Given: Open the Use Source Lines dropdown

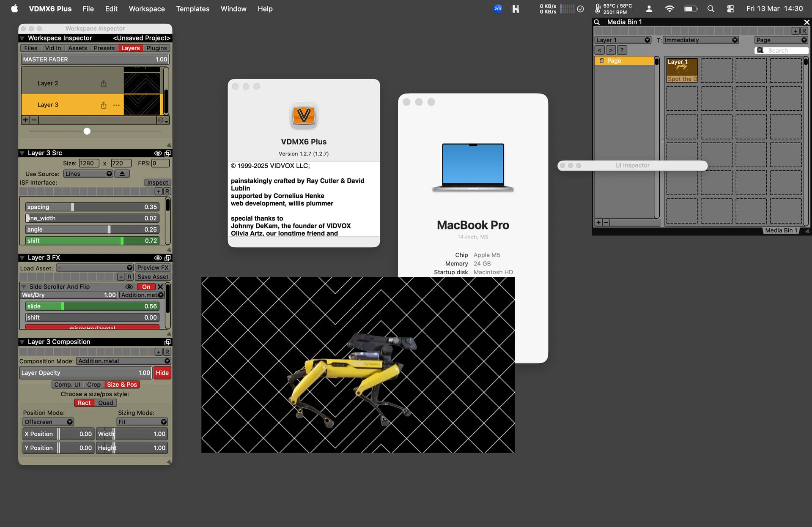Looking at the screenshot, I should coord(88,174).
